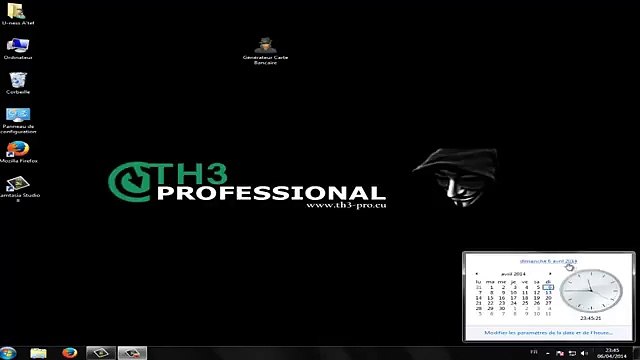Image resolution: width=640 pixels, height=360 pixels.
Task: Go to the previous month in calendar
Action: (x=476, y=274)
